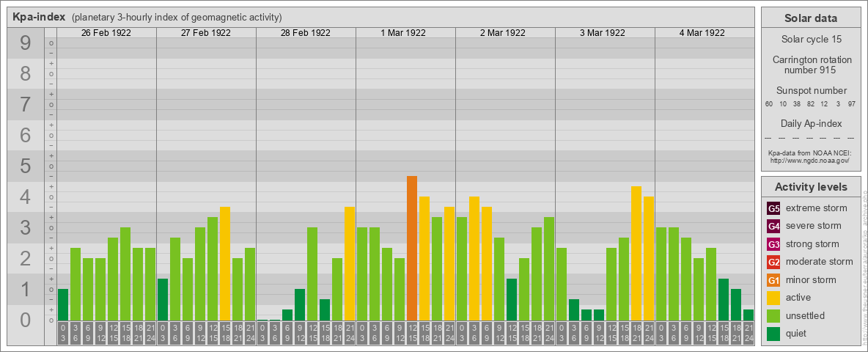Viewport: 868px width, 352px height.
Task: Click the 'severe storm' legend label
Action: click(813, 226)
